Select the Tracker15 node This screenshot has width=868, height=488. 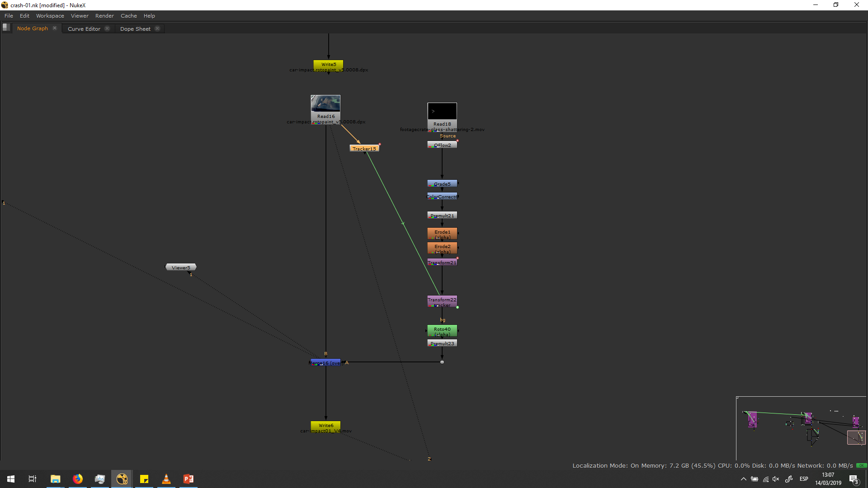pyautogui.click(x=364, y=148)
